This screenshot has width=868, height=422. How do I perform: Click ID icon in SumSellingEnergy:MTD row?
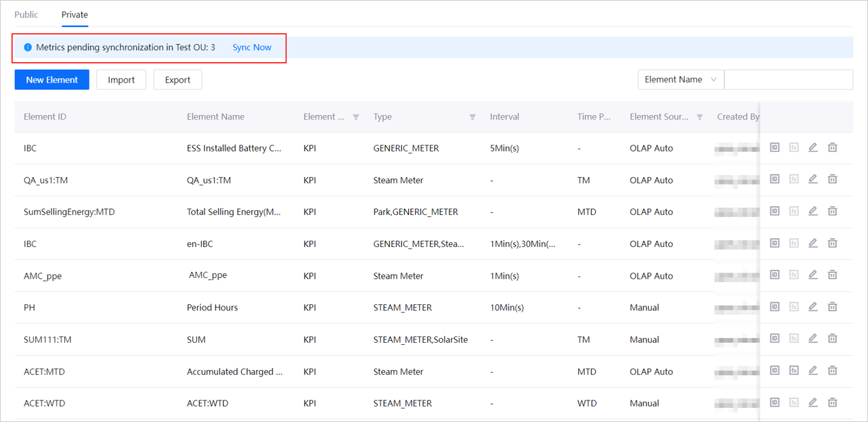(775, 211)
